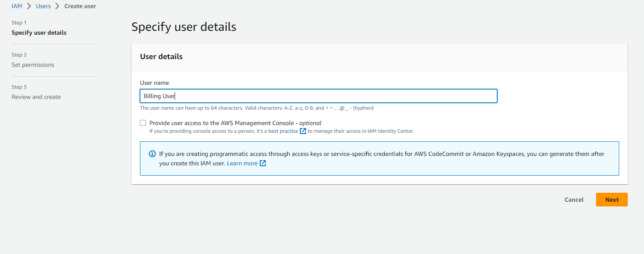Image resolution: width=644 pixels, height=254 pixels.
Task: Enable AWS Management Console access checkbox
Action: [143, 123]
